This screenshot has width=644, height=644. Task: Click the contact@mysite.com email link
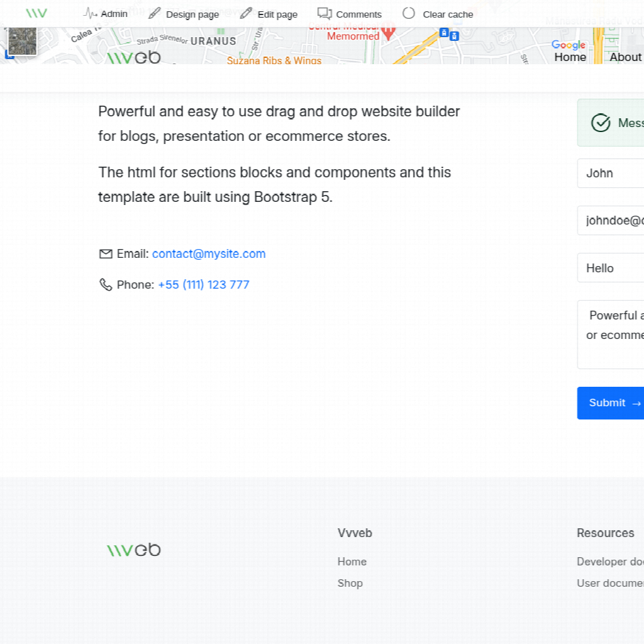(209, 254)
